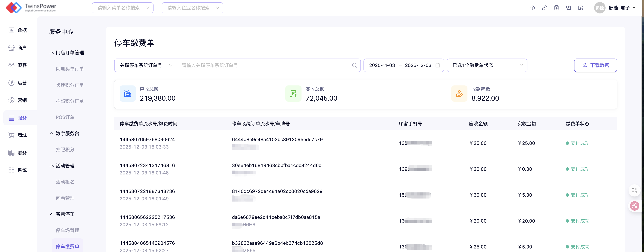Click TwinsPower logo icon
Image resolution: width=644 pixels, height=252 pixels.
(x=13, y=8)
